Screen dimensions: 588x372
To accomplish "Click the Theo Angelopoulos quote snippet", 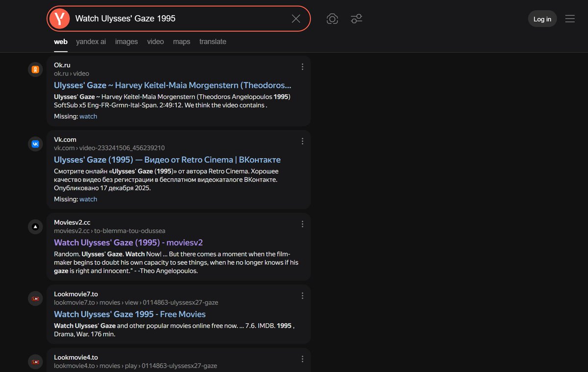I will click(x=176, y=263).
